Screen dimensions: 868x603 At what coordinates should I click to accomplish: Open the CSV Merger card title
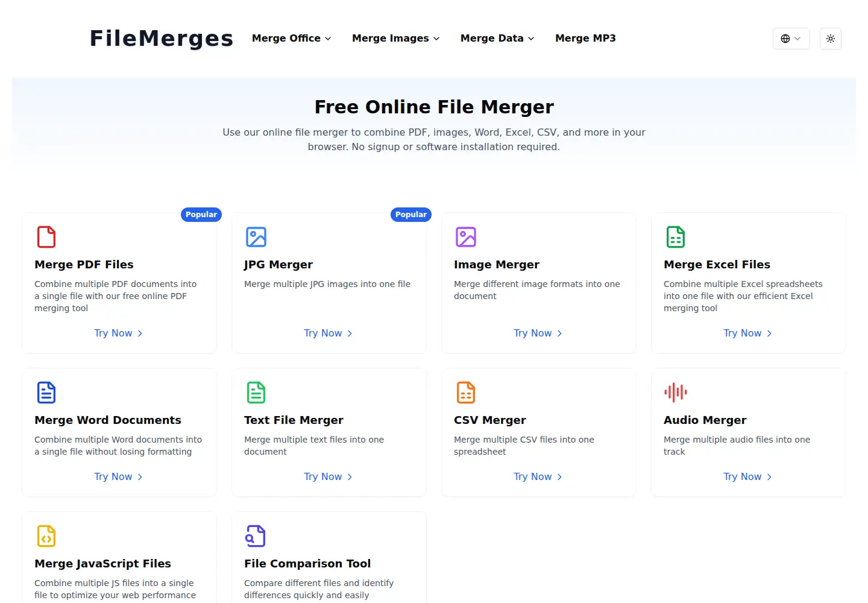(x=490, y=420)
